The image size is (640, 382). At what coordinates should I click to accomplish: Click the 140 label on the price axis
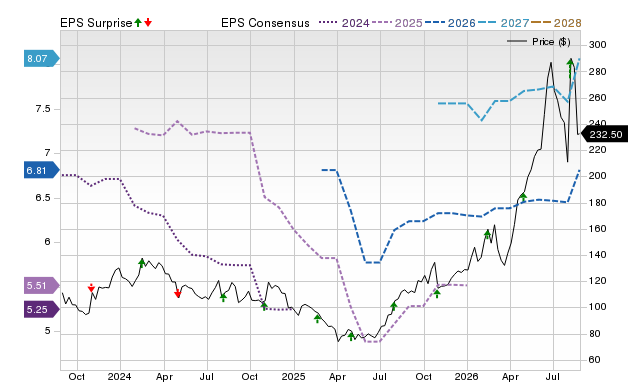(x=598, y=255)
